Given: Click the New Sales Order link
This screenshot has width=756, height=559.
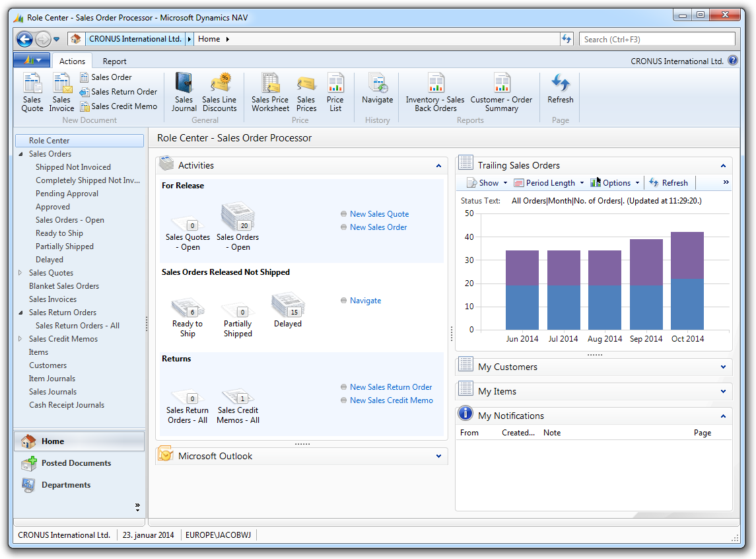Looking at the screenshot, I should (x=378, y=227).
